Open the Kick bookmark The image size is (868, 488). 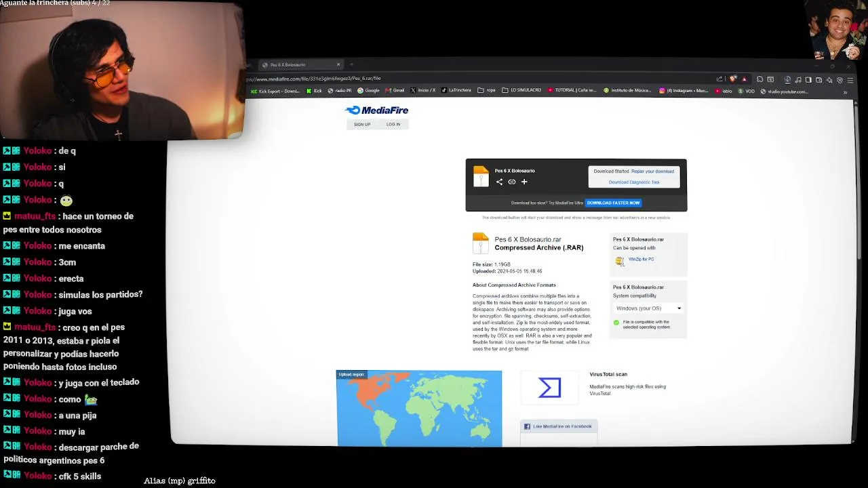(314, 91)
